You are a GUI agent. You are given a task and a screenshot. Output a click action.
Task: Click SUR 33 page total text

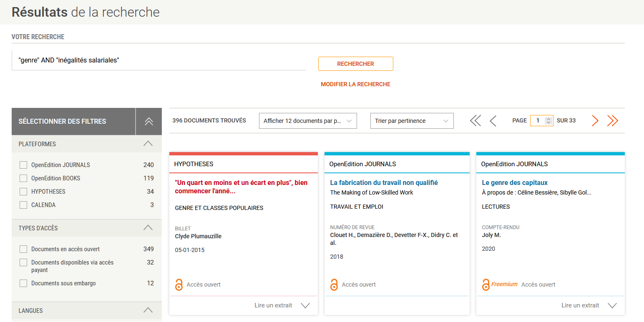566,120
